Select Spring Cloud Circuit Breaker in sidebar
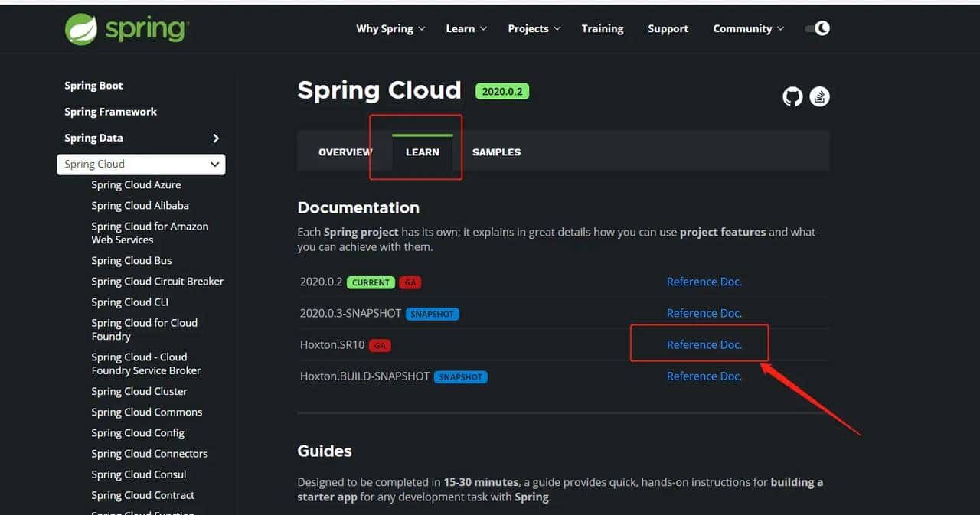The image size is (980, 515). (x=157, y=281)
